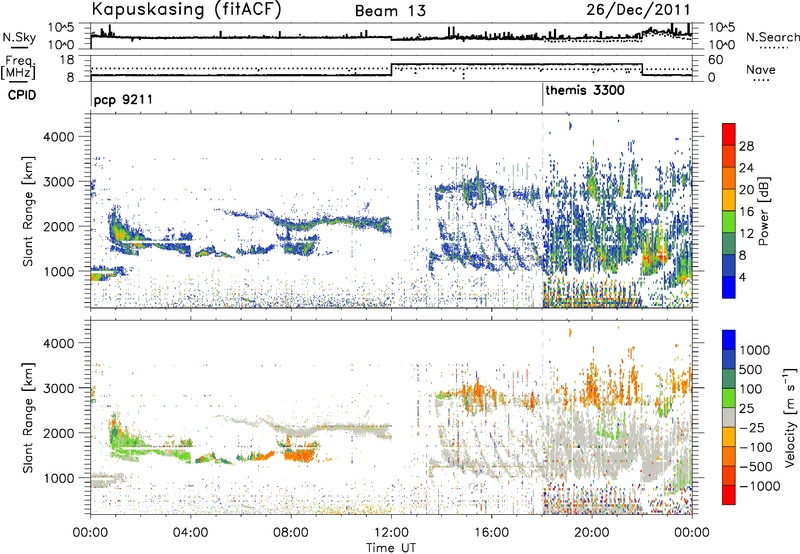The height and width of the screenshot is (554, 800).
Task: Click the "04:00" time axis label
Action: pyautogui.click(x=190, y=533)
